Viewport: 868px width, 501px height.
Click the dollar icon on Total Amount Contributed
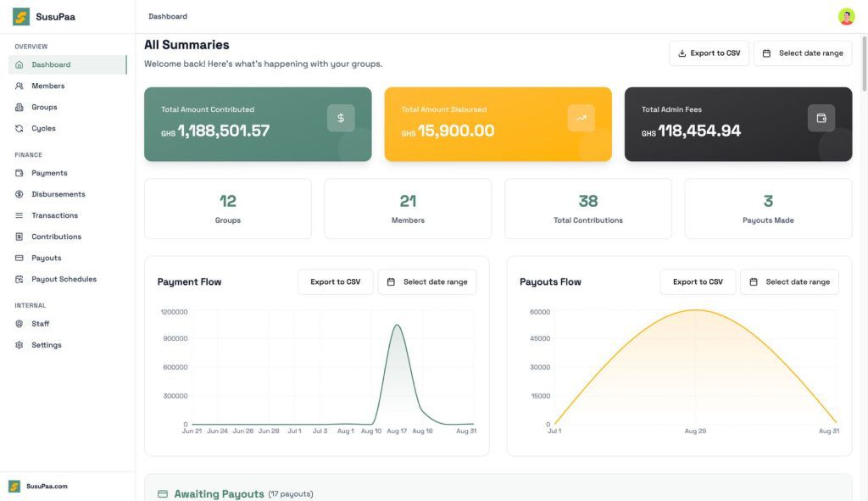coord(341,118)
